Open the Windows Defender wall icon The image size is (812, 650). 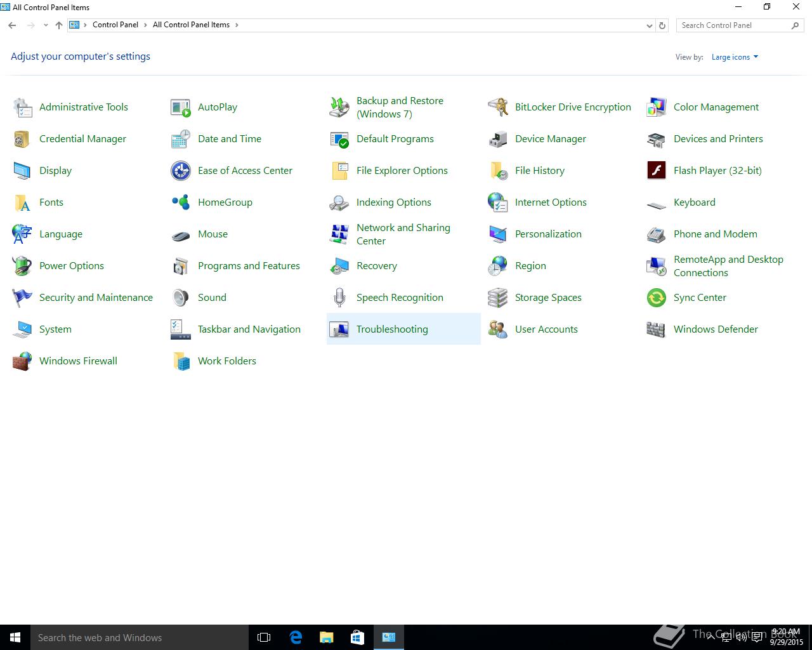[x=657, y=329]
